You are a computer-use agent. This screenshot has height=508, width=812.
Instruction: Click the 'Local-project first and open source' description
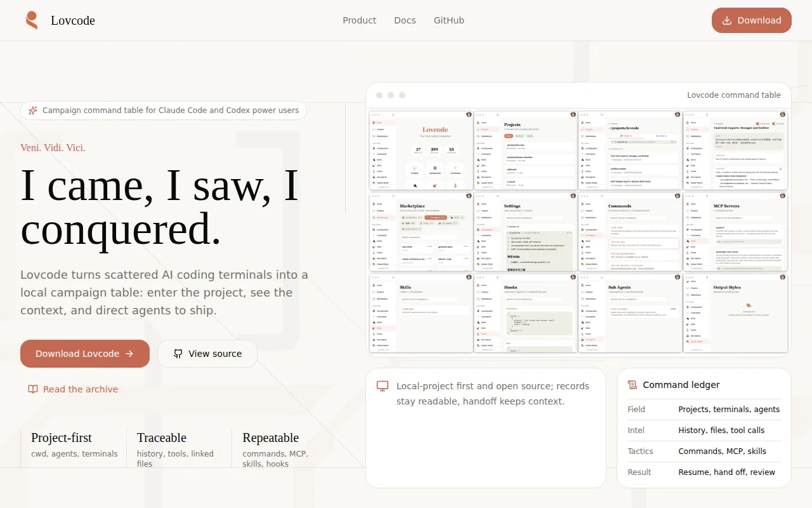click(493, 394)
